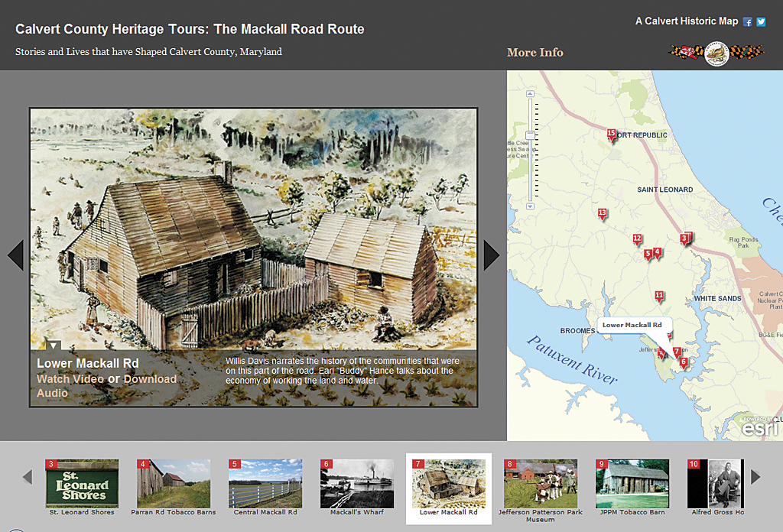Image resolution: width=783 pixels, height=532 pixels.
Task: Click the Flag Ponds Park map label
Action: tap(743, 242)
